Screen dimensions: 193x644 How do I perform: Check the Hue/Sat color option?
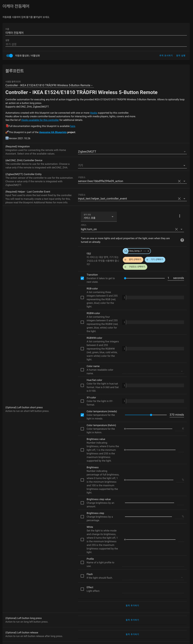82,386
